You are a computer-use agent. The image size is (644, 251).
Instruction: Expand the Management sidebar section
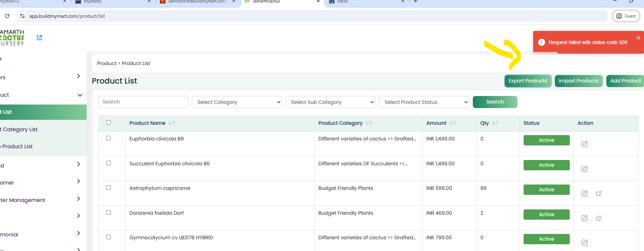pos(79,199)
